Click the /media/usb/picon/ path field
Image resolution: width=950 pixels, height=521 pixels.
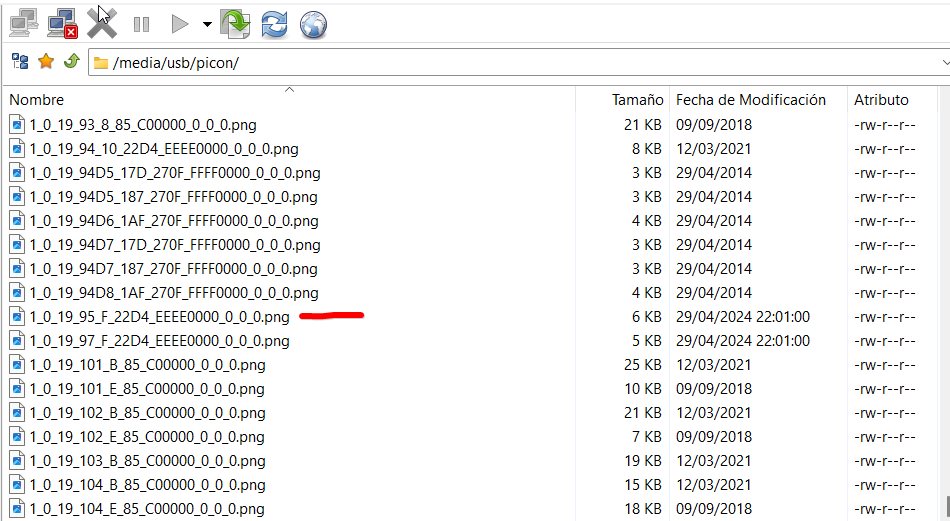(x=500, y=62)
